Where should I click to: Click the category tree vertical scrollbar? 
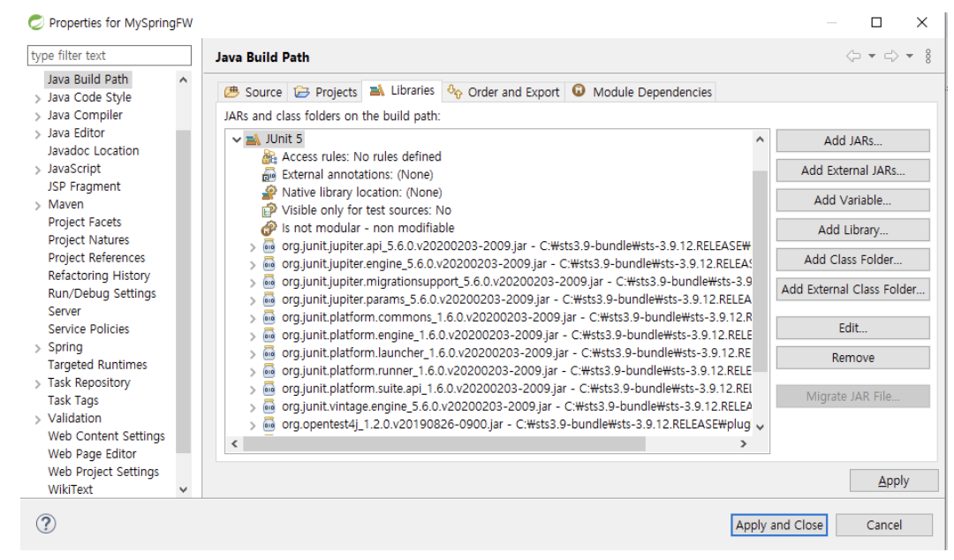(183, 292)
